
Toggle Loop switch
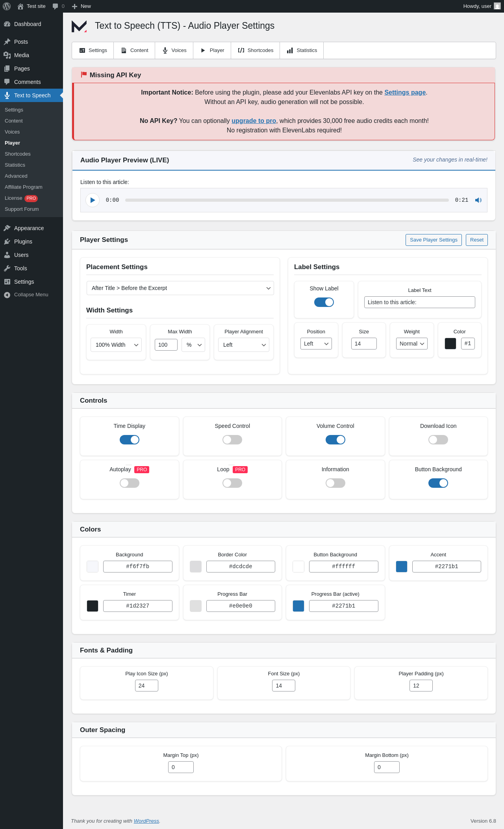232,483
